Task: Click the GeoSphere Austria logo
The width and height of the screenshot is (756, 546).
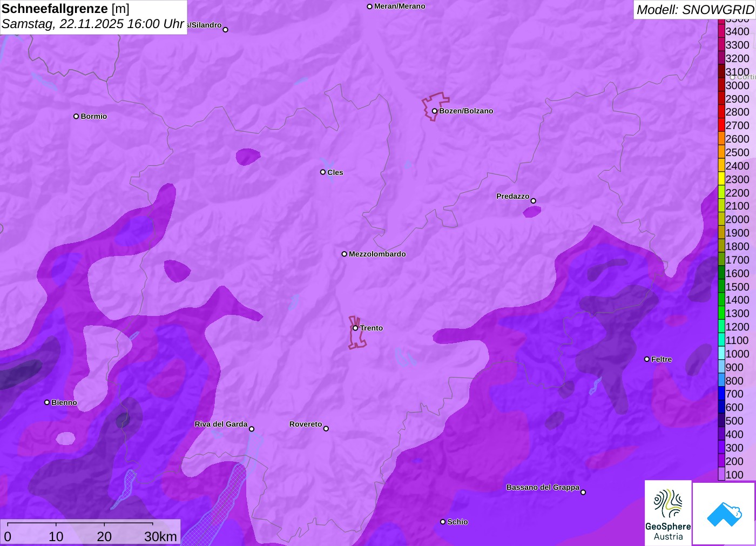Action: pyautogui.click(x=668, y=513)
